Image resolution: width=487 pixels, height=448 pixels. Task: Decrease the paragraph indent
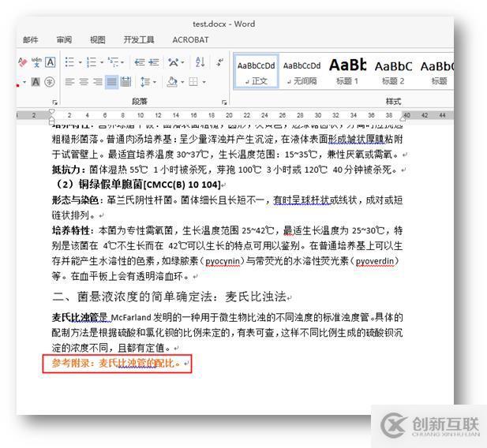[140, 62]
